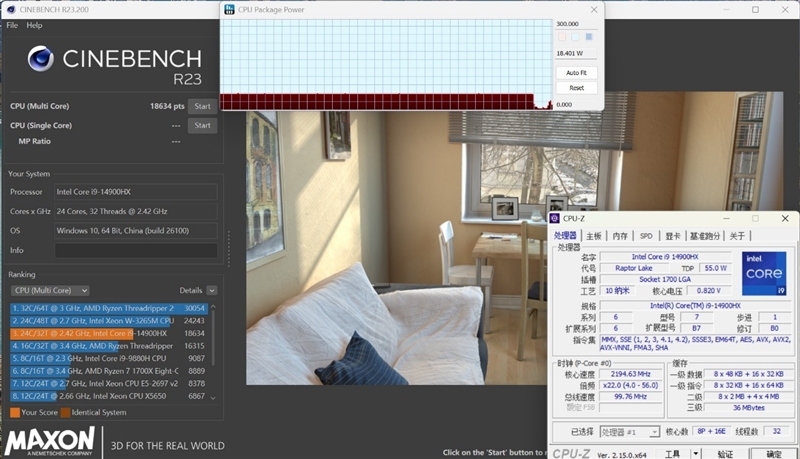Click the 工具 button in CPU-Z
This screenshot has height=459, width=800.
coord(672,453)
